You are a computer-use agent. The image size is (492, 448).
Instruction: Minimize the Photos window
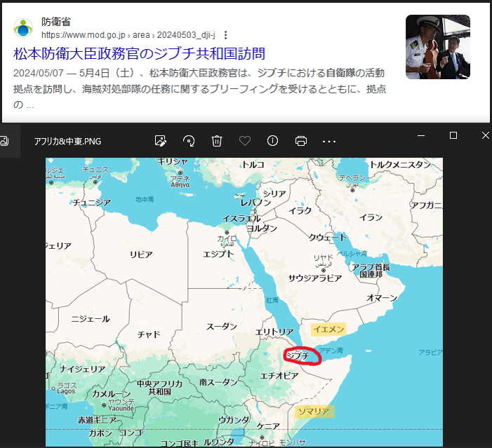(421, 135)
